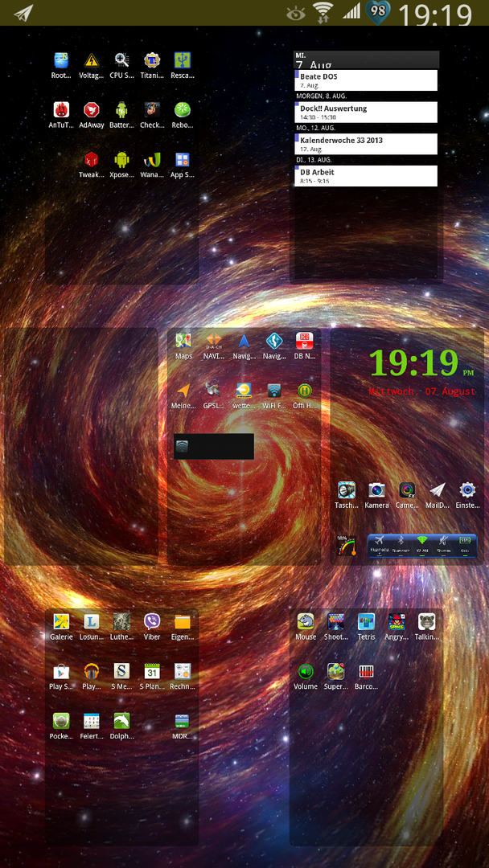Tap the status bar WiFi indicator
Image resolution: width=489 pixels, height=868 pixels.
coord(323,12)
